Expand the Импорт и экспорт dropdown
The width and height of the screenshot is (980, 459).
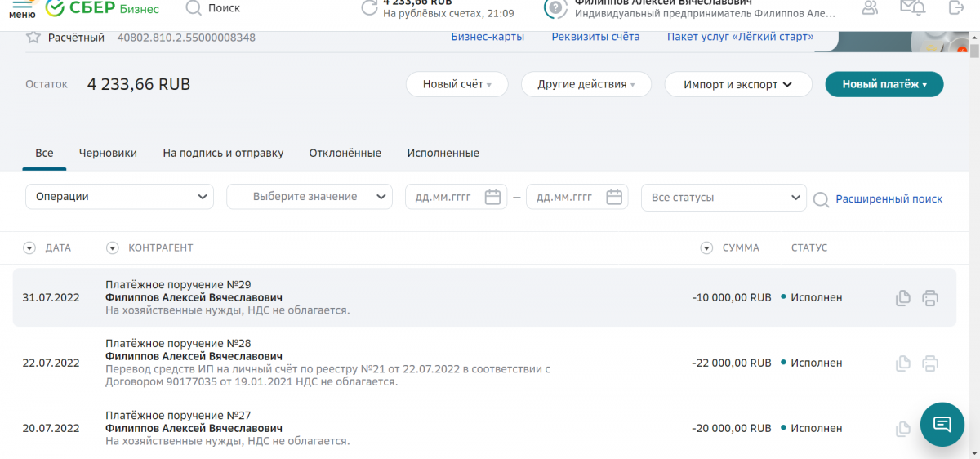click(x=737, y=84)
